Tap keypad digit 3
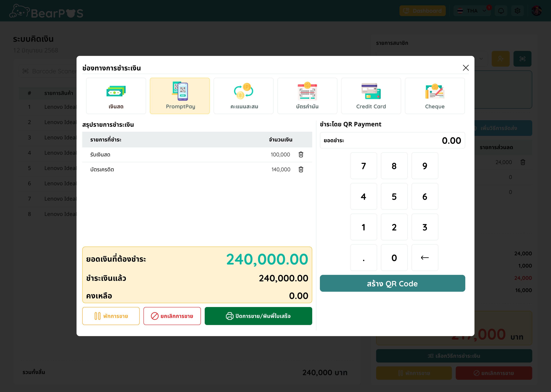 tap(425, 227)
